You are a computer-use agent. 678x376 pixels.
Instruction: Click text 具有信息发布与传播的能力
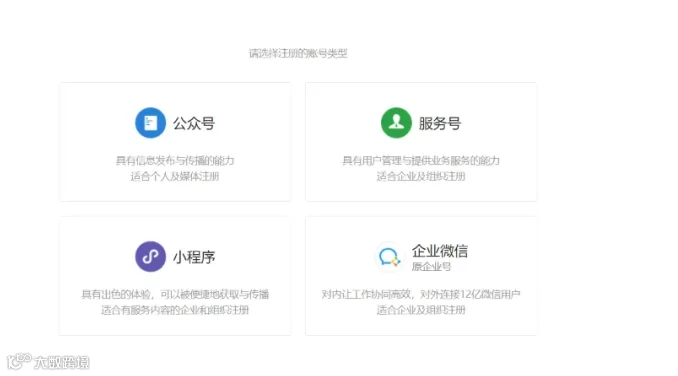175,161
